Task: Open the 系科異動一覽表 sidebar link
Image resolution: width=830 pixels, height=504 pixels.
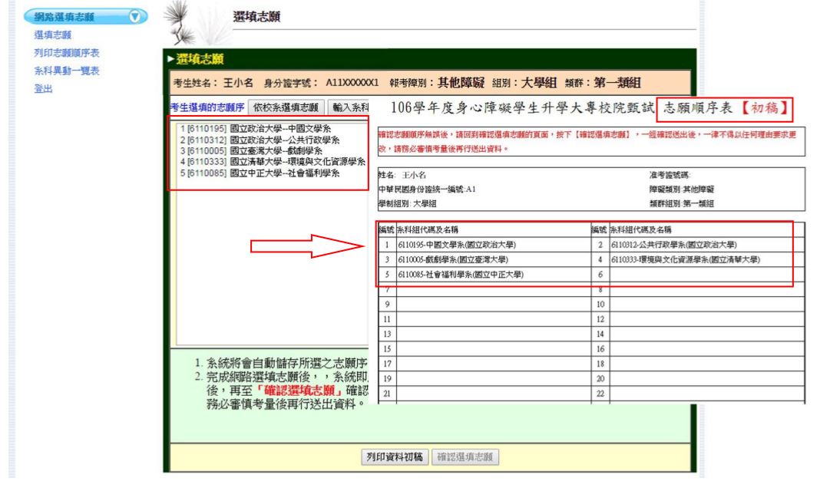Action: [67, 71]
